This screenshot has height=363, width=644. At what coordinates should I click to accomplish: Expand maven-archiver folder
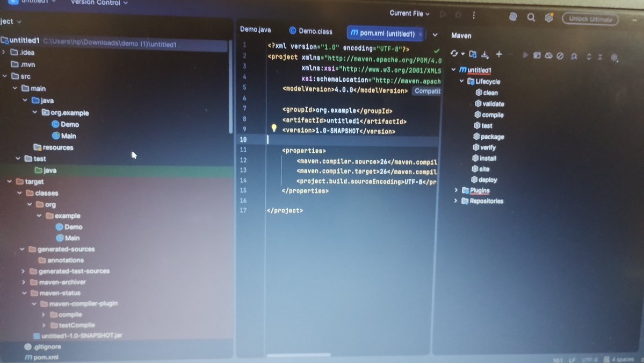point(24,282)
